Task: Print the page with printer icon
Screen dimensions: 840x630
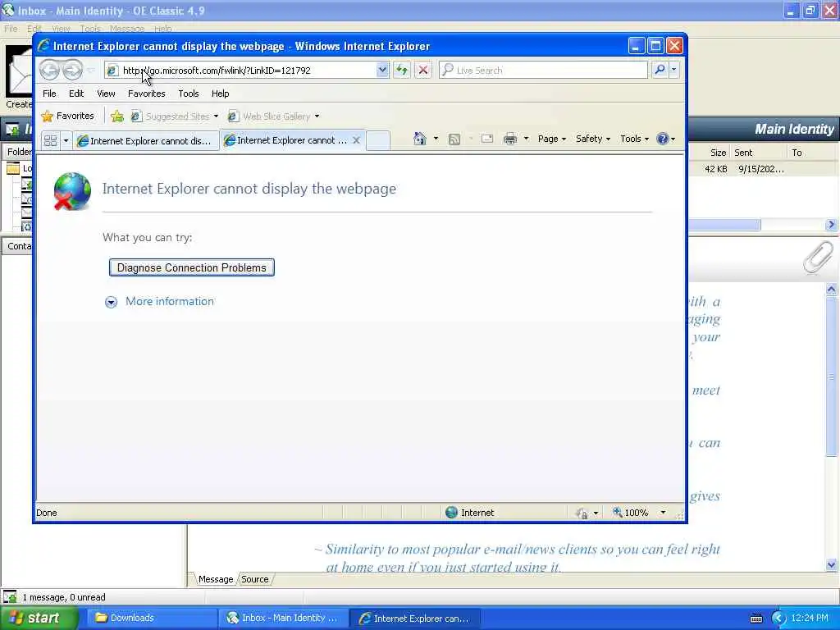Action: pos(510,139)
